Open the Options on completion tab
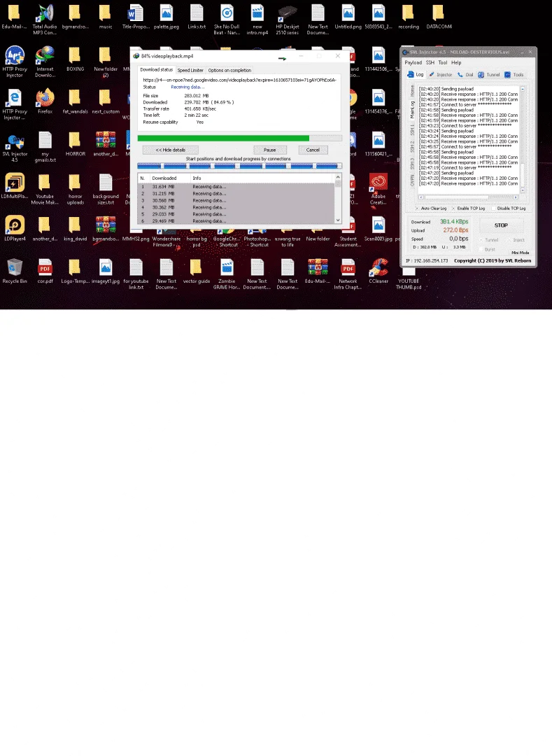The image size is (552, 756). [x=229, y=71]
